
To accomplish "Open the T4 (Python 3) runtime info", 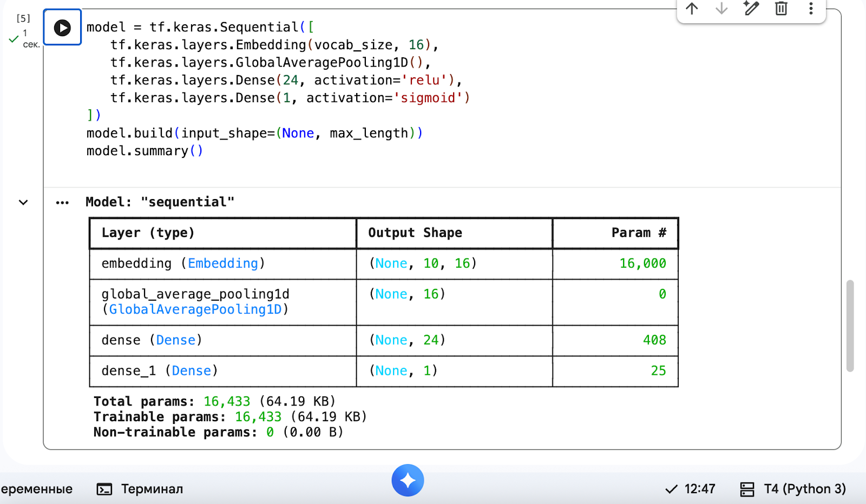I will click(x=804, y=489).
